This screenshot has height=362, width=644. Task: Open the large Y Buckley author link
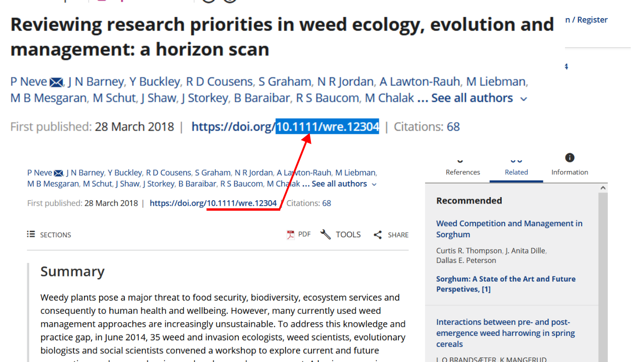pyautogui.click(x=154, y=81)
